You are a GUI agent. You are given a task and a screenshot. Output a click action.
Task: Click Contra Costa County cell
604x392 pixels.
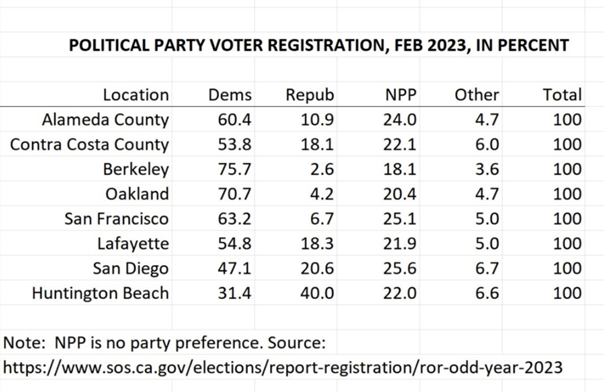tap(89, 144)
